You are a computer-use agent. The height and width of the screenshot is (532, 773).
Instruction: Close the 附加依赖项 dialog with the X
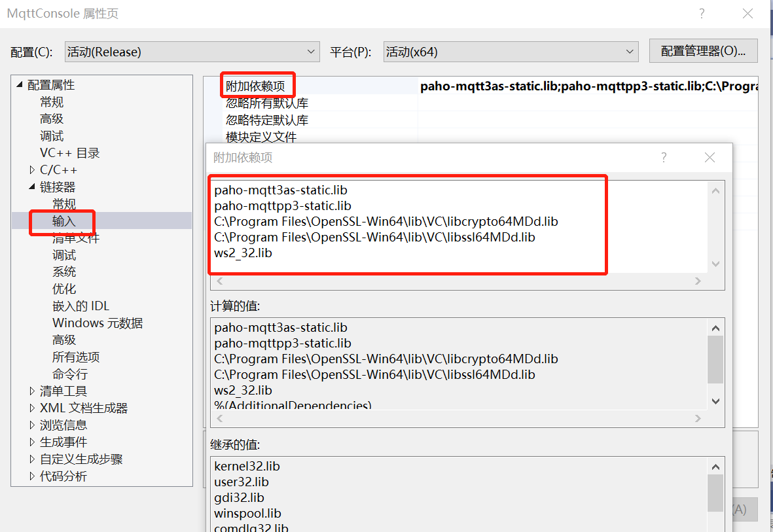[710, 157]
